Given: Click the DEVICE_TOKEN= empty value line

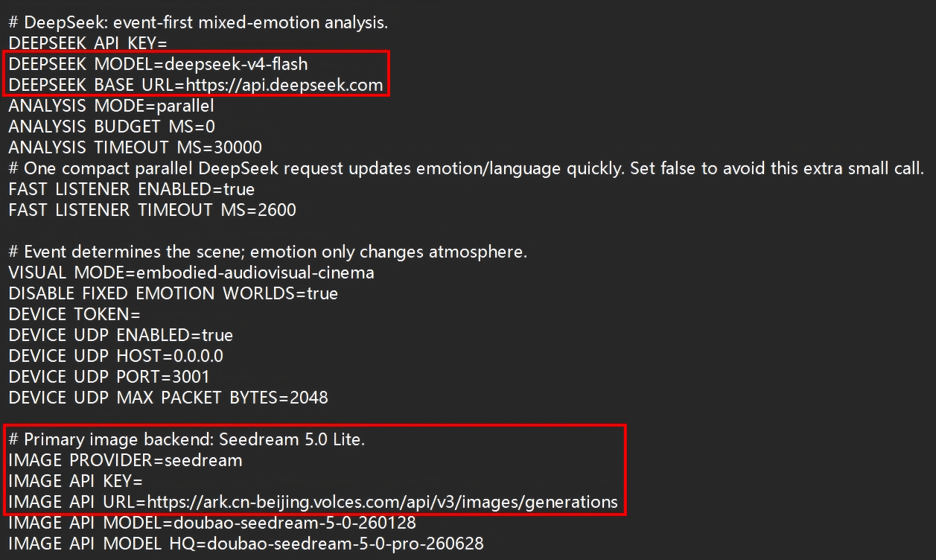Looking at the screenshot, I should (x=74, y=314).
